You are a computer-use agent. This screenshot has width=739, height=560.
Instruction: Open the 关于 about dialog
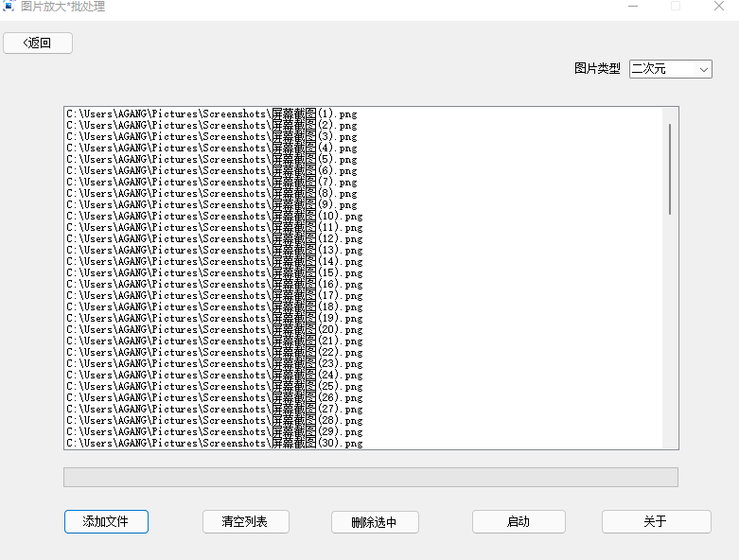tap(656, 521)
